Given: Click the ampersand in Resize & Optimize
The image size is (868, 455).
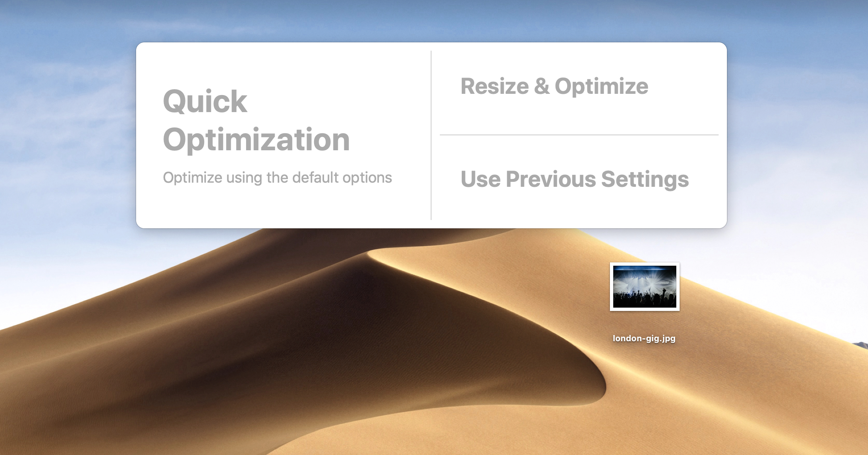Looking at the screenshot, I should [x=541, y=86].
